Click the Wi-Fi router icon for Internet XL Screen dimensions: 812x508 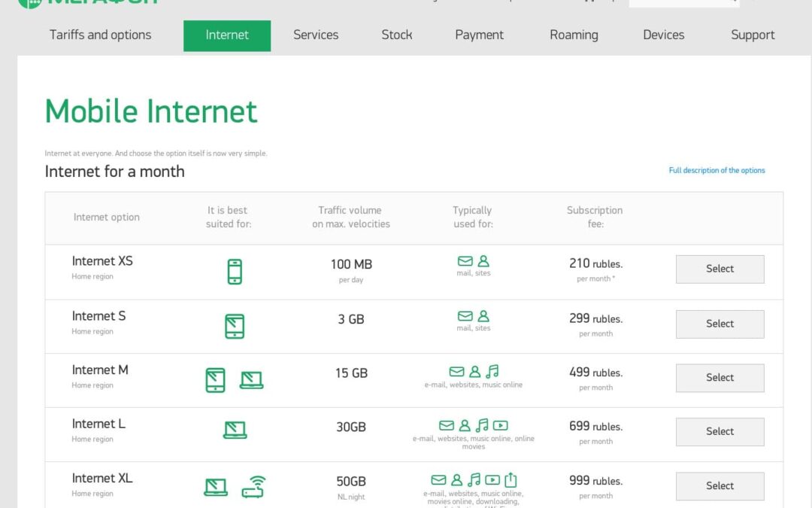click(254, 486)
